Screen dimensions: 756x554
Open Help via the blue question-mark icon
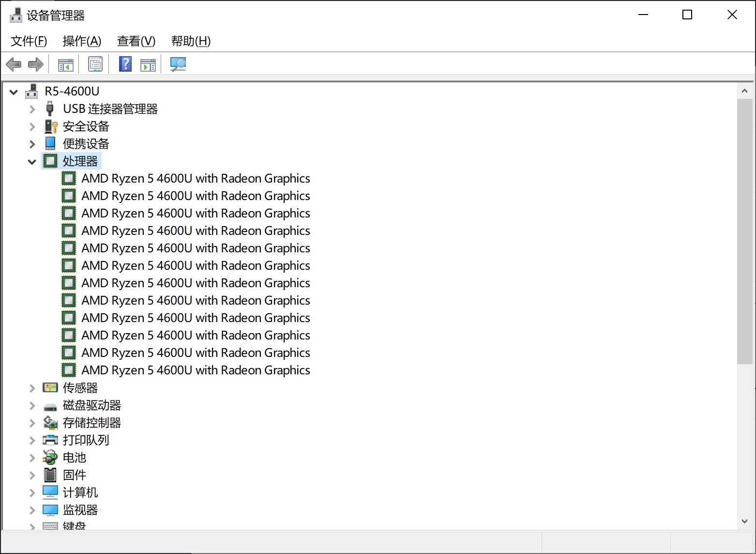click(x=125, y=64)
